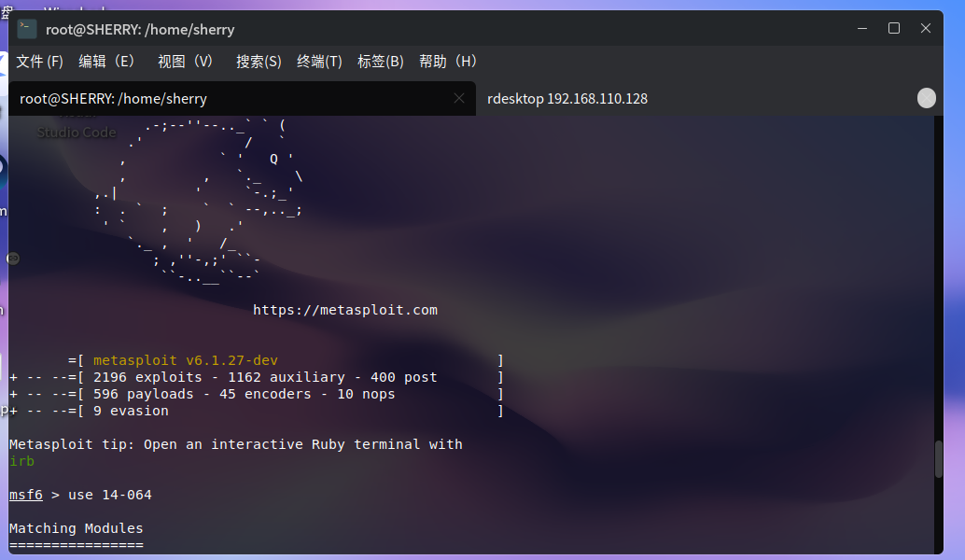The height and width of the screenshot is (560, 965).
Task: Close the root@SHERRY terminal tab
Action: pos(458,98)
